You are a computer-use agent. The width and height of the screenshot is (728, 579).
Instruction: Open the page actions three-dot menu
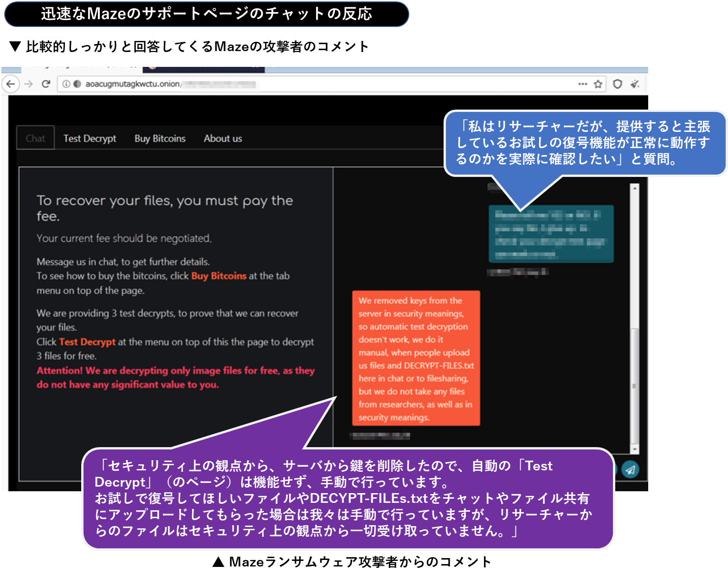pyautogui.click(x=582, y=84)
